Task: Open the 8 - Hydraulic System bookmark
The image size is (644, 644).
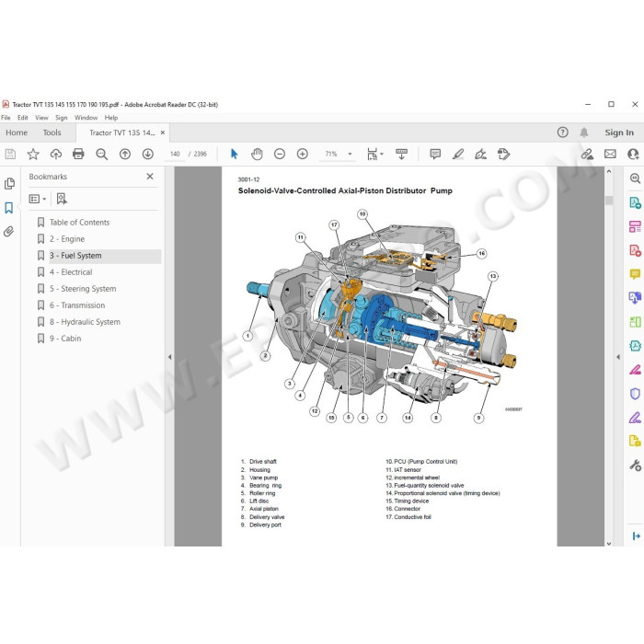Action: coord(85,322)
